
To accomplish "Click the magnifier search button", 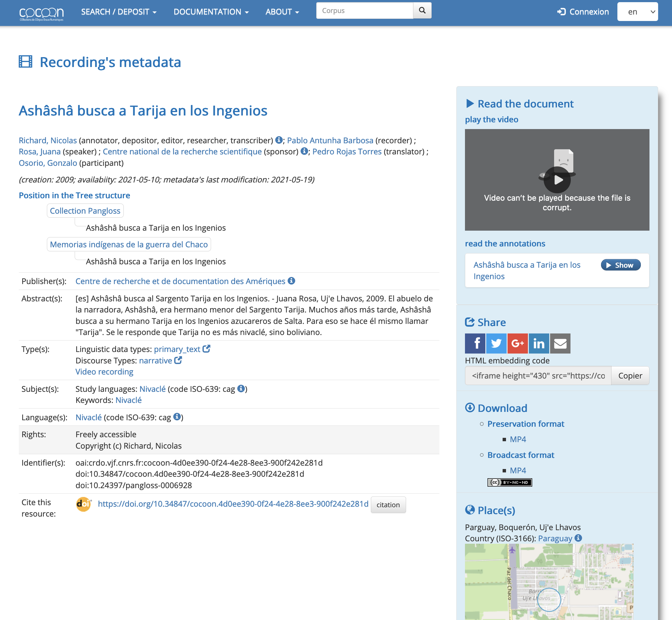I will coord(422,11).
